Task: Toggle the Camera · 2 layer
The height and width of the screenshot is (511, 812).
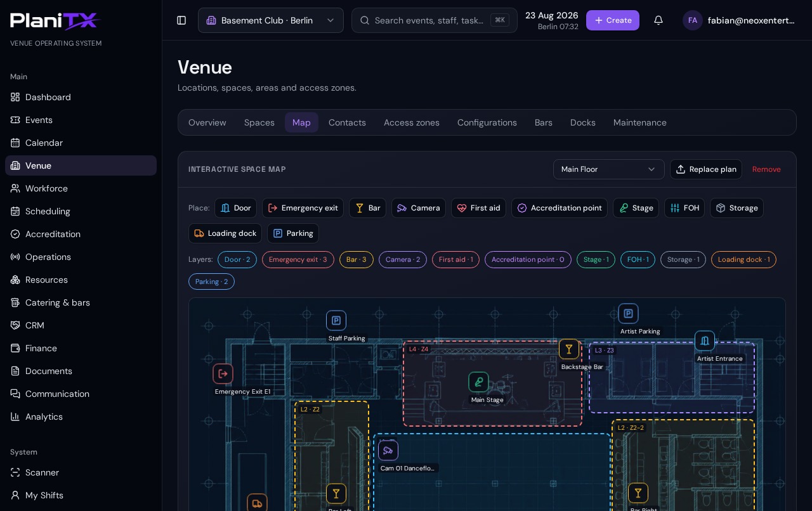Action: 403,259
